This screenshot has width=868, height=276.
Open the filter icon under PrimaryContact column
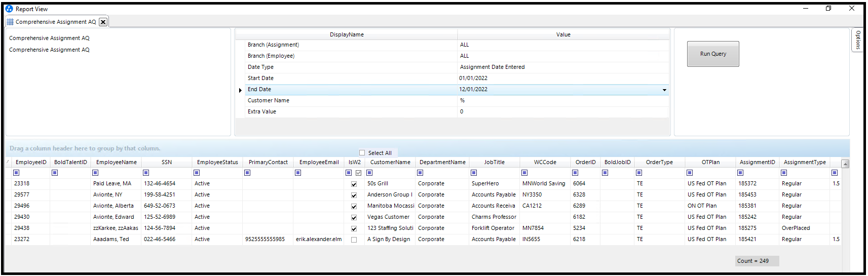click(247, 173)
